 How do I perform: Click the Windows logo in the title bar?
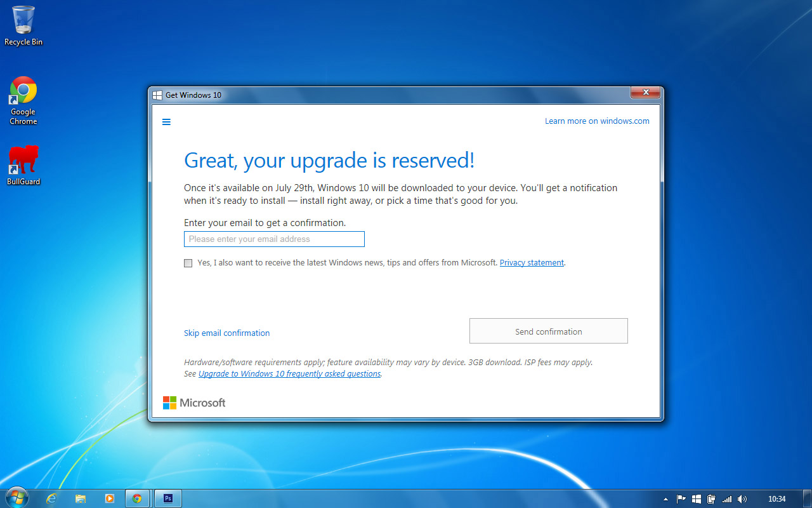157,95
